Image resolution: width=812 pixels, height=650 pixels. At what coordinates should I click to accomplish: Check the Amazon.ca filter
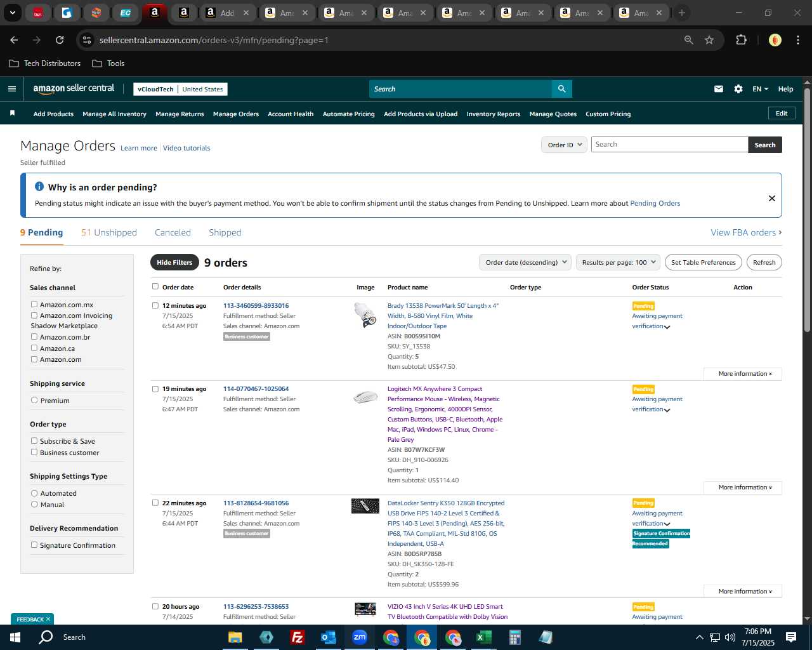[34, 348]
